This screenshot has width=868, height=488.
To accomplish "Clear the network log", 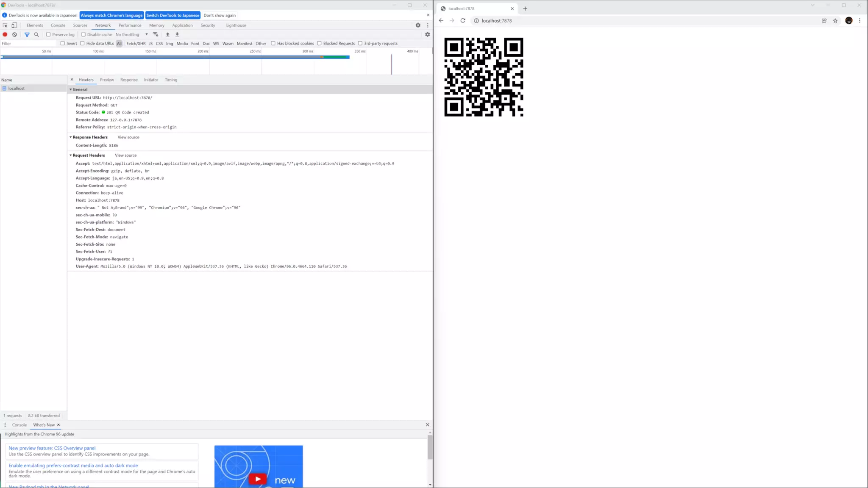I will 14,34.
